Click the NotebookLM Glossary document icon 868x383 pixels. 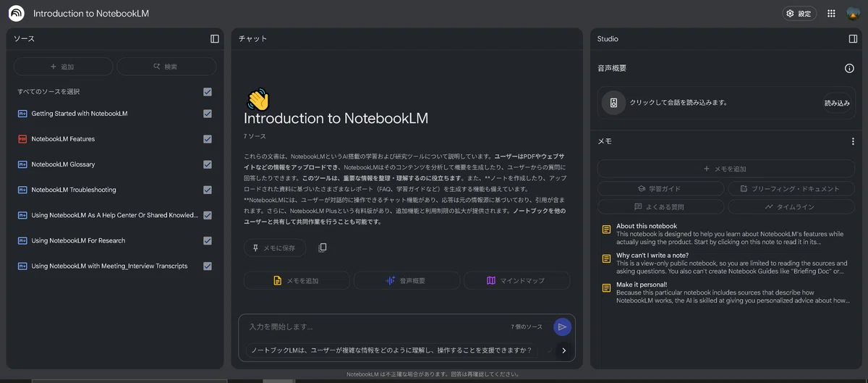[22, 164]
